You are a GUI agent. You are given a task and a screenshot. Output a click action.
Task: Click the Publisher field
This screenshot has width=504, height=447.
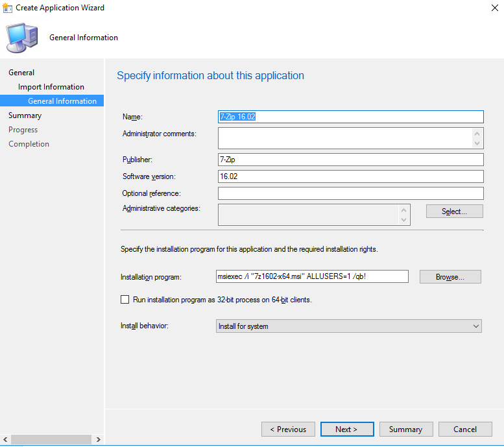tap(351, 160)
